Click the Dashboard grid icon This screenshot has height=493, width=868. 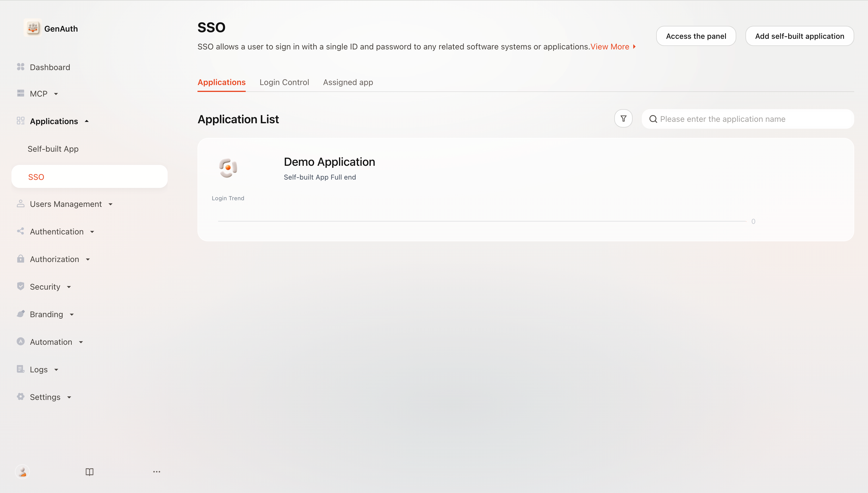(21, 67)
